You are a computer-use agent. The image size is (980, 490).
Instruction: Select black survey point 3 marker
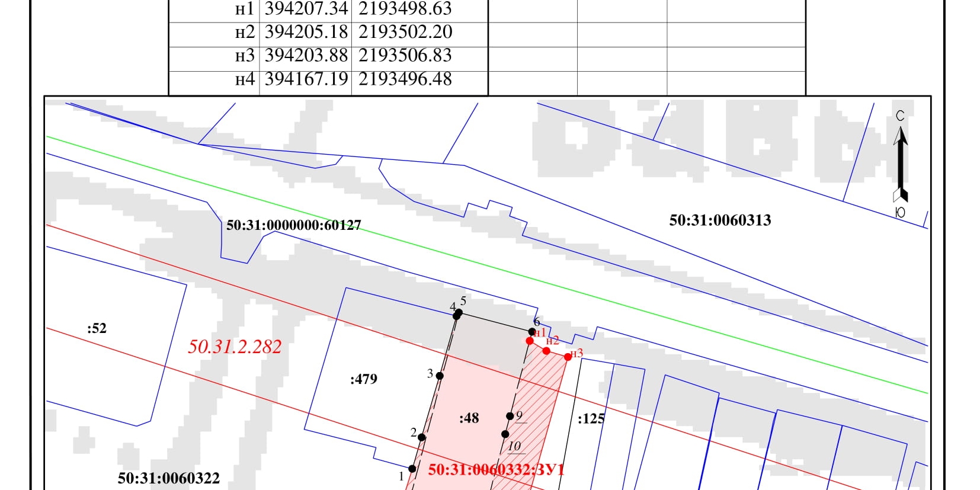tap(440, 376)
